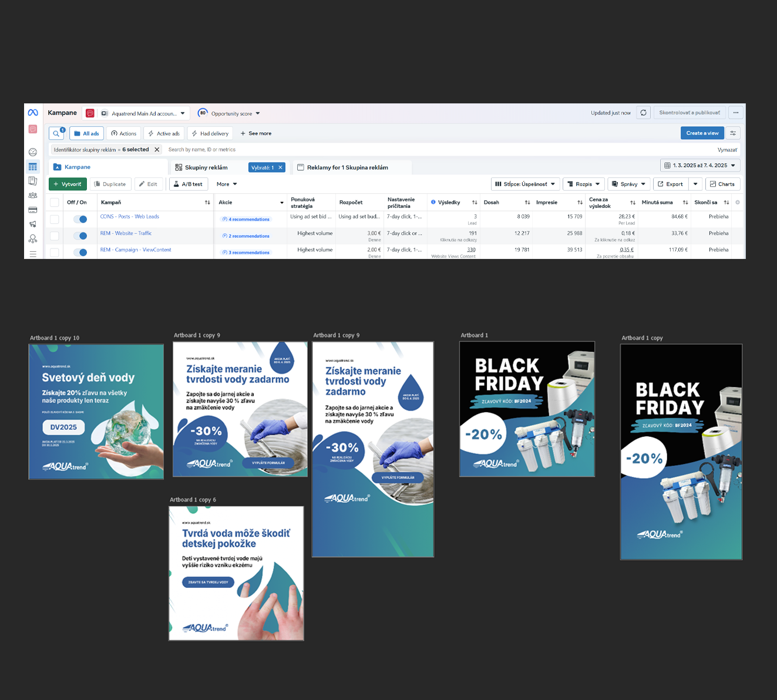Open the ads reporting pages icon in sidebar

[x=33, y=181]
